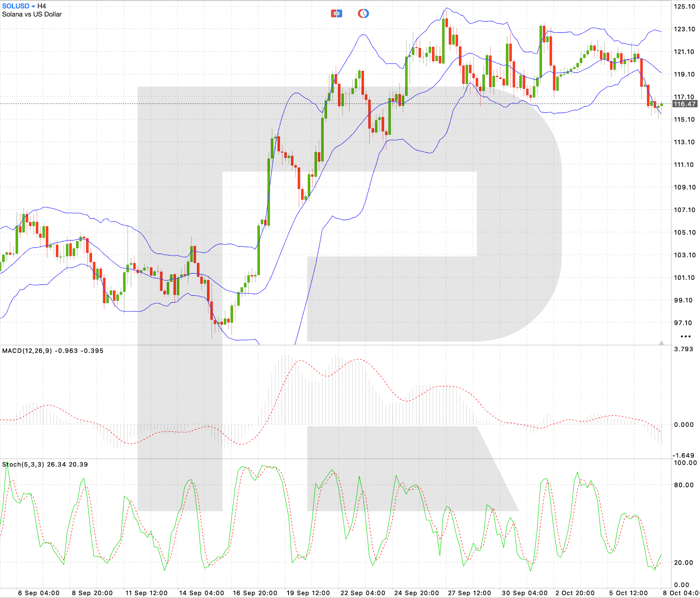
Task: Click the 100.00 stochastic scale label
Action: pos(685,463)
